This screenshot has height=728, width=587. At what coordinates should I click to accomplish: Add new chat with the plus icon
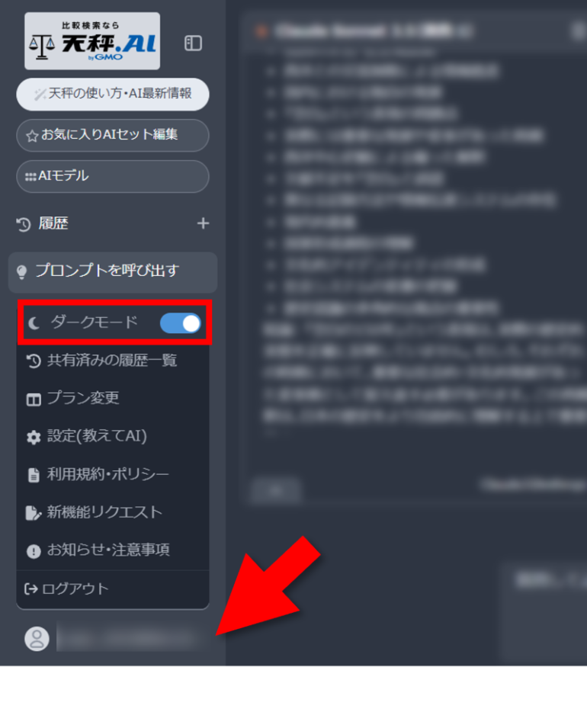click(203, 223)
